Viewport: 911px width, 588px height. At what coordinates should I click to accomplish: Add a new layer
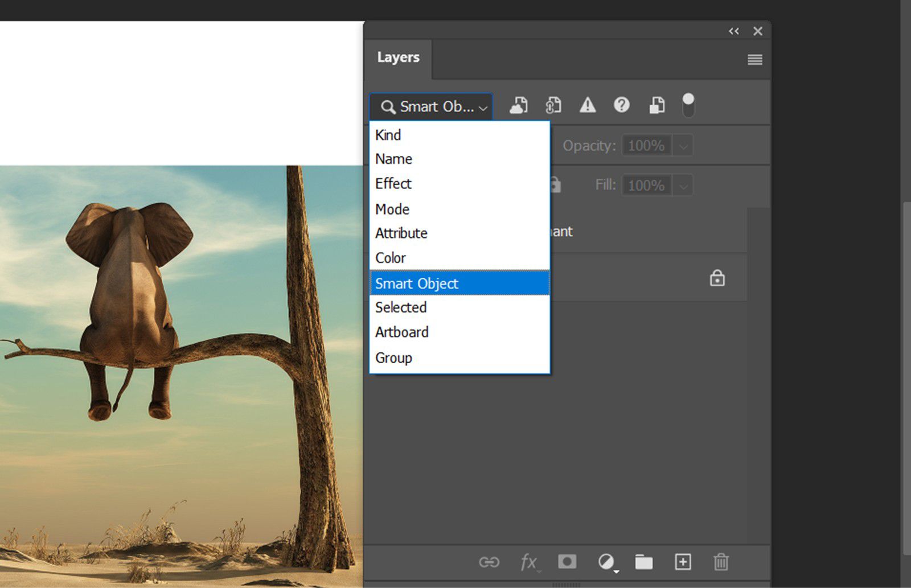(683, 562)
